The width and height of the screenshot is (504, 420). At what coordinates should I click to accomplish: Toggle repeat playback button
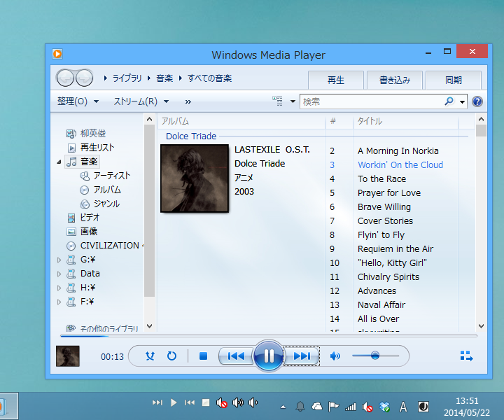pyautogui.click(x=171, y=356)
